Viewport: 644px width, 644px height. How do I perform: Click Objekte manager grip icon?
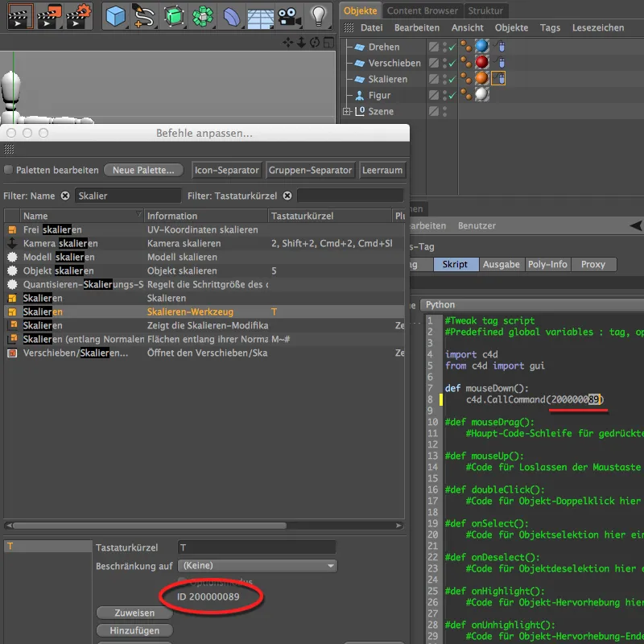point(349,27)
